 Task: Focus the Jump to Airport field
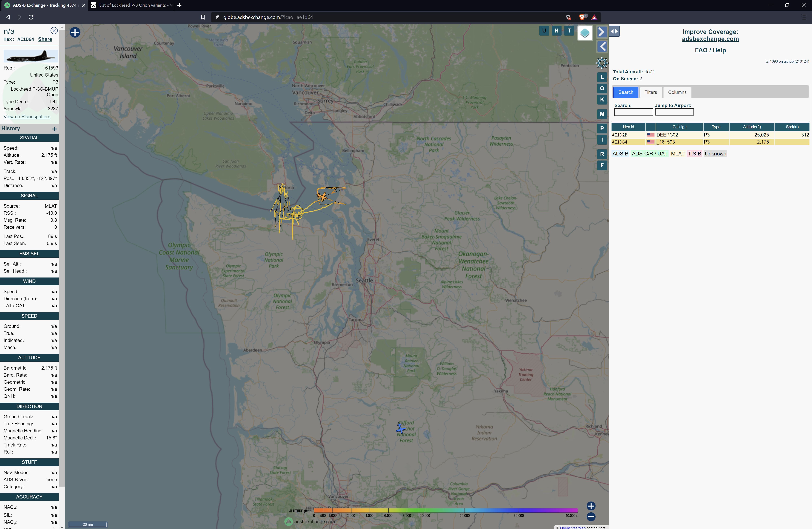[674, 112]
